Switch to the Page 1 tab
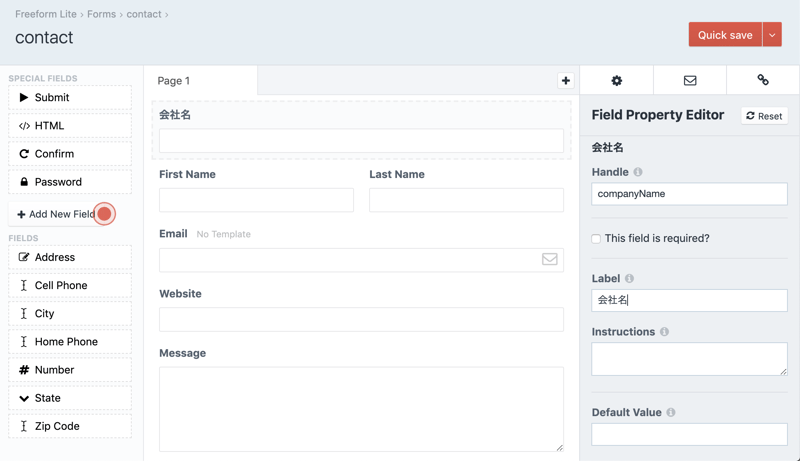Screen dimensions: 800x461 click(200, 81)
